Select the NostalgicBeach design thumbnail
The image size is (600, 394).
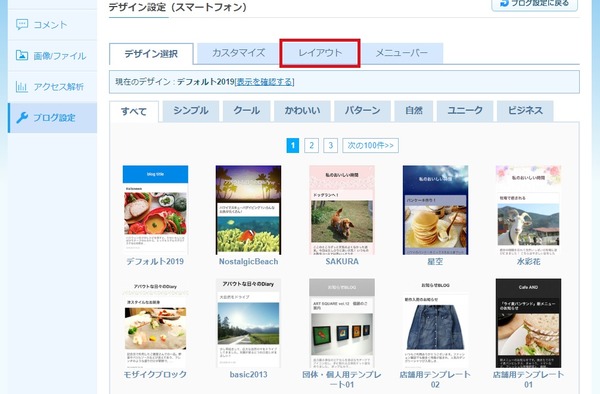[x=248, y=210]
